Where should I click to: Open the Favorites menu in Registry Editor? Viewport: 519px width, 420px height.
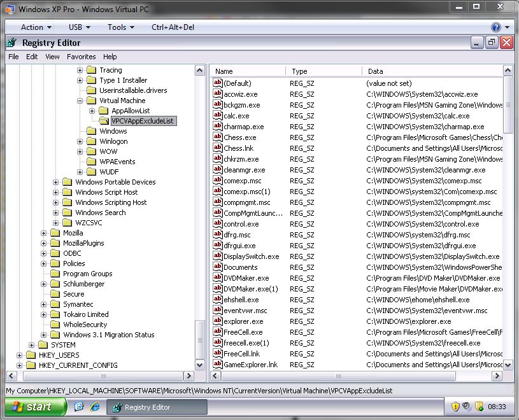click(x=81, y=56)
